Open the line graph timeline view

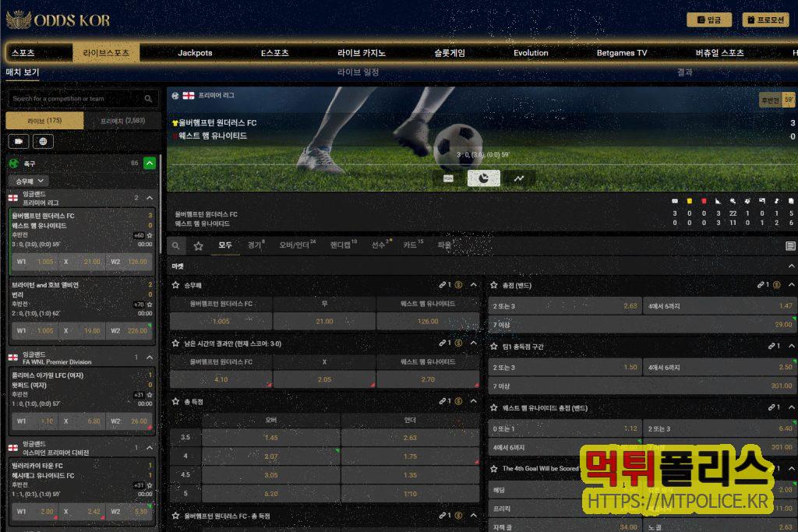point(518,178)
